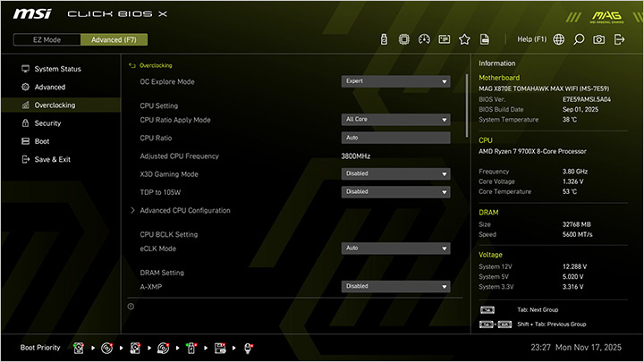Click the Core Temperature value 53 °C
Screen dimensions: 644x362
click(570, 191)
